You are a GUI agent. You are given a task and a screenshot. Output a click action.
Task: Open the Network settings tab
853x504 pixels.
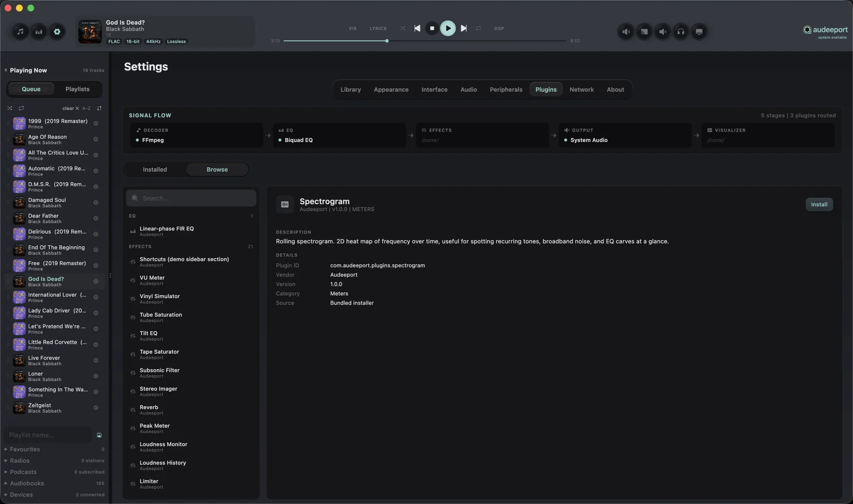[x=582, y=89]
